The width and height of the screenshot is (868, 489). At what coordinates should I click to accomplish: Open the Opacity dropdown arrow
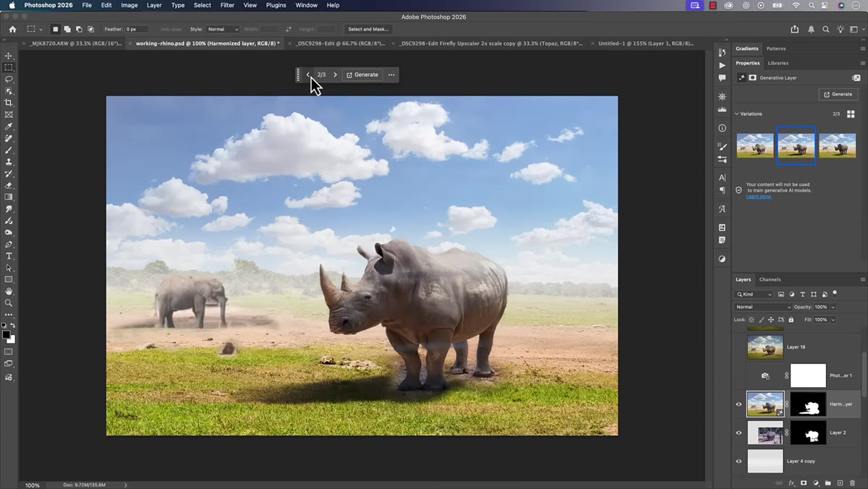pos(833,307)
